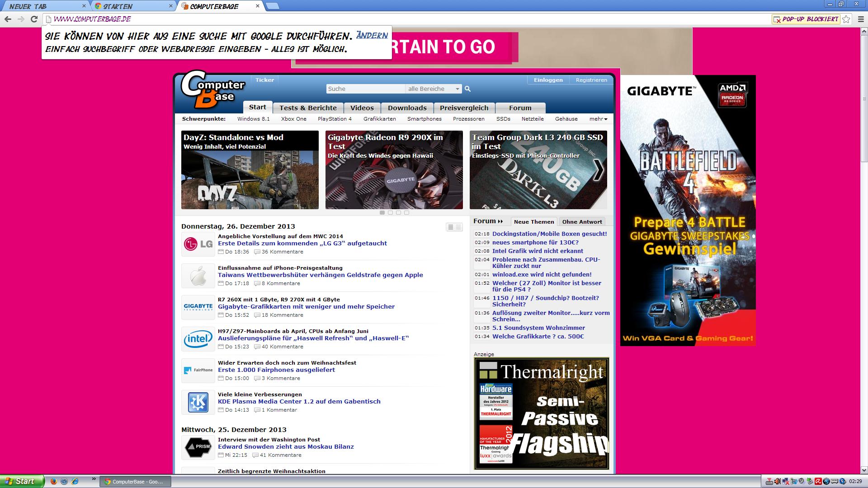Expand hidden quick launch items chevron
Screen dimensions: 868x488
[94, 479]
